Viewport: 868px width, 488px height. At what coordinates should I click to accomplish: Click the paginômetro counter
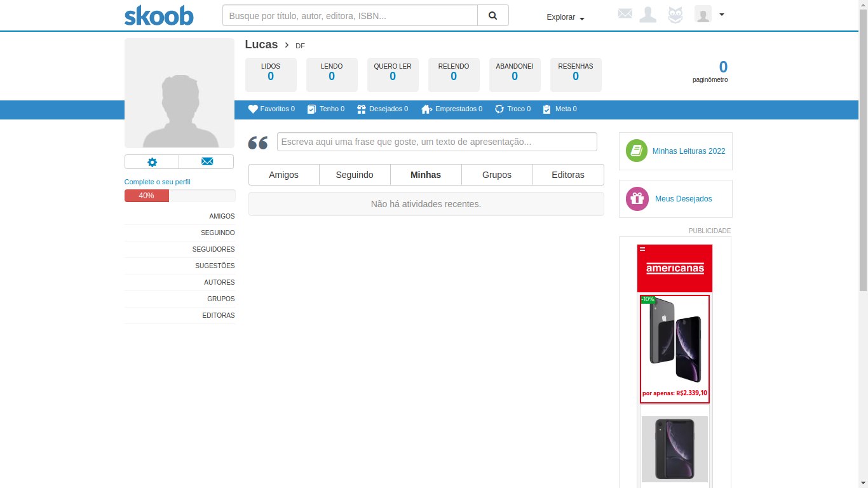710,71
